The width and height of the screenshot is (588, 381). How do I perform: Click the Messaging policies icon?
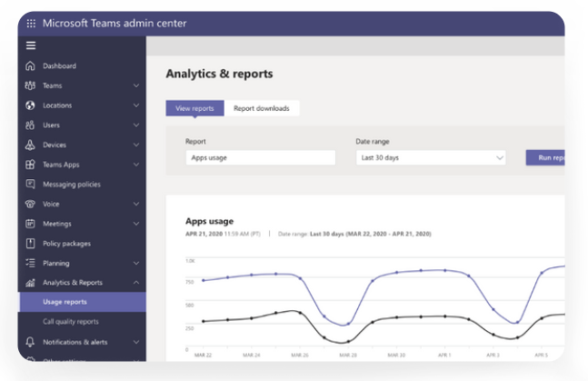[x=30, y=184]
